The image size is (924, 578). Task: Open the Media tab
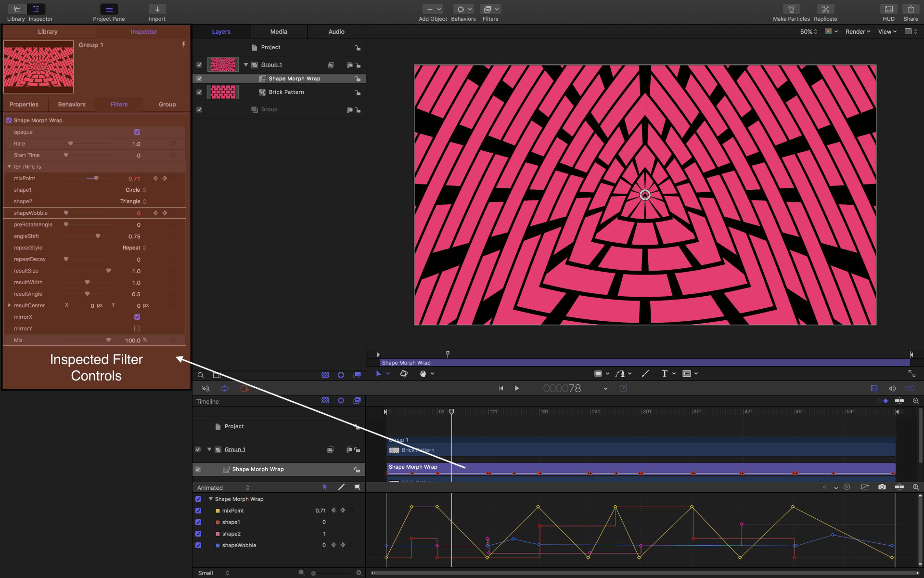(x=279, y=32)
